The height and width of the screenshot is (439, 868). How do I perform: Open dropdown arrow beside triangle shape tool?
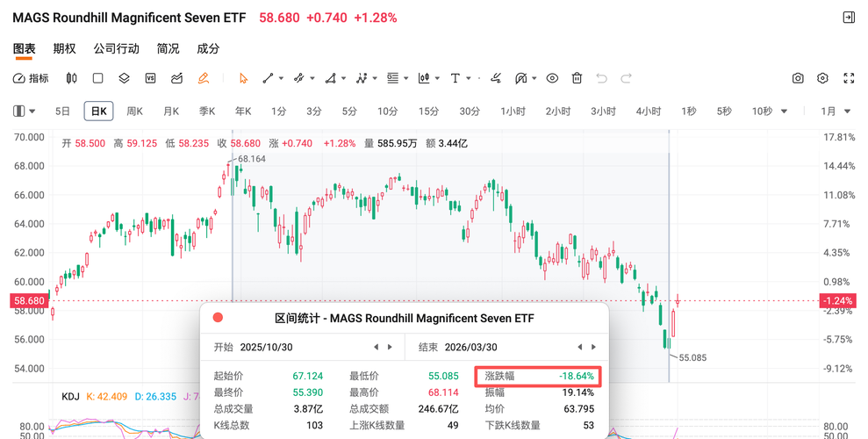pos(344,79)
